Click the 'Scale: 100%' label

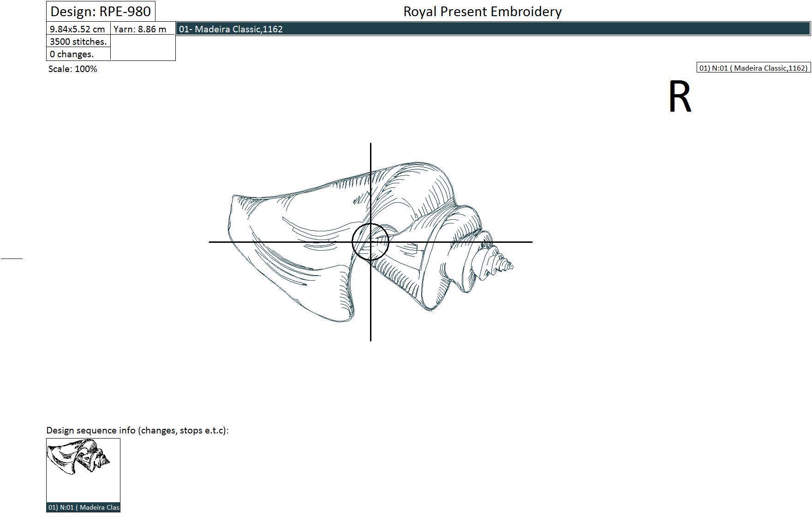(73, 69)
